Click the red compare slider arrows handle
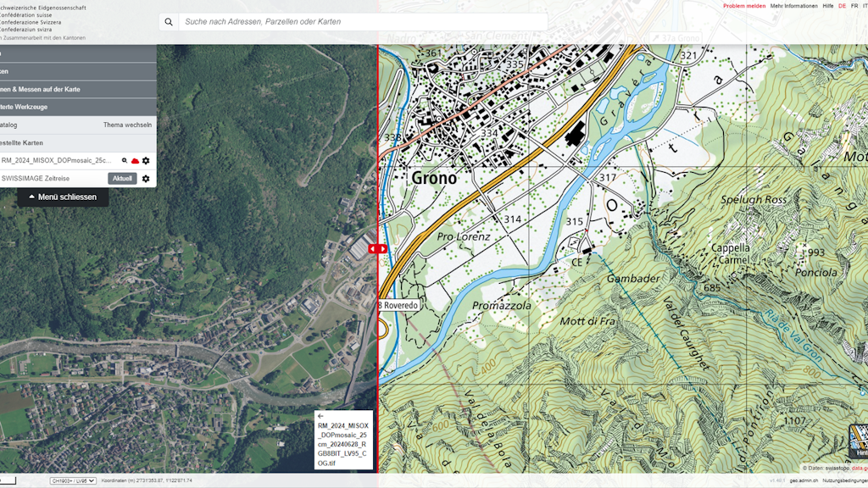Viewport: 868px width, 488px height. (x=378, y=249)
